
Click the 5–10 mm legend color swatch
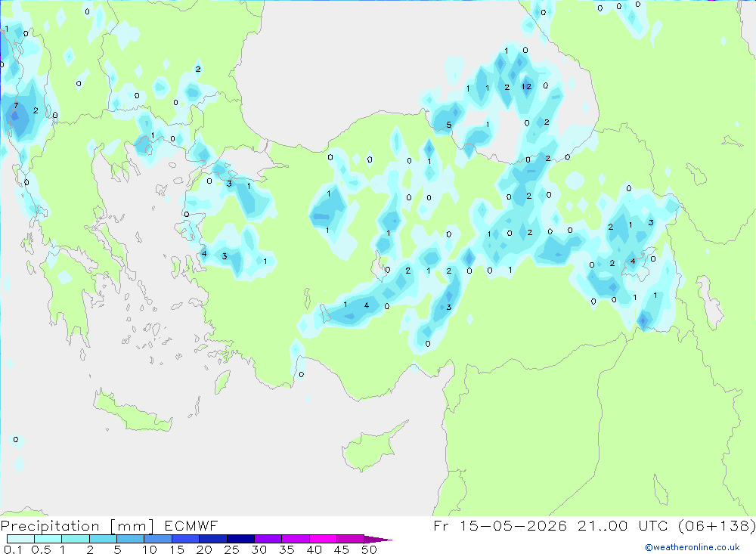131,539
